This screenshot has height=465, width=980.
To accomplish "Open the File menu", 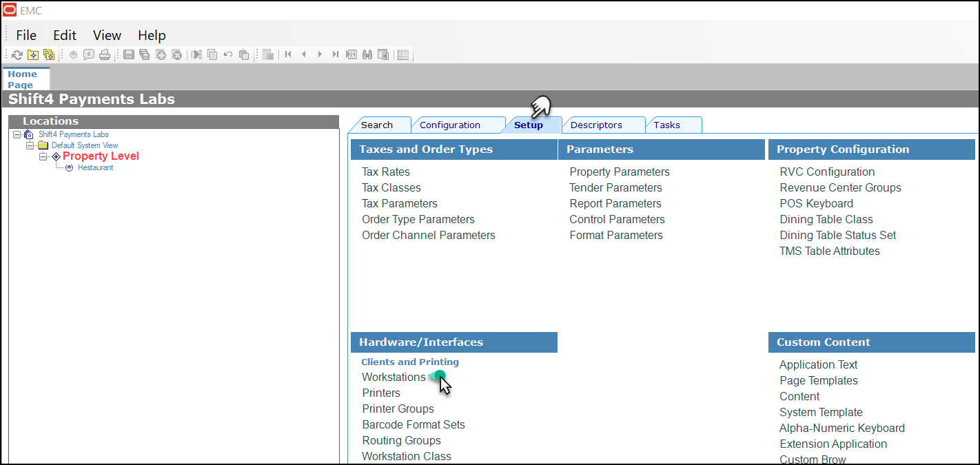I will point(26,35).
